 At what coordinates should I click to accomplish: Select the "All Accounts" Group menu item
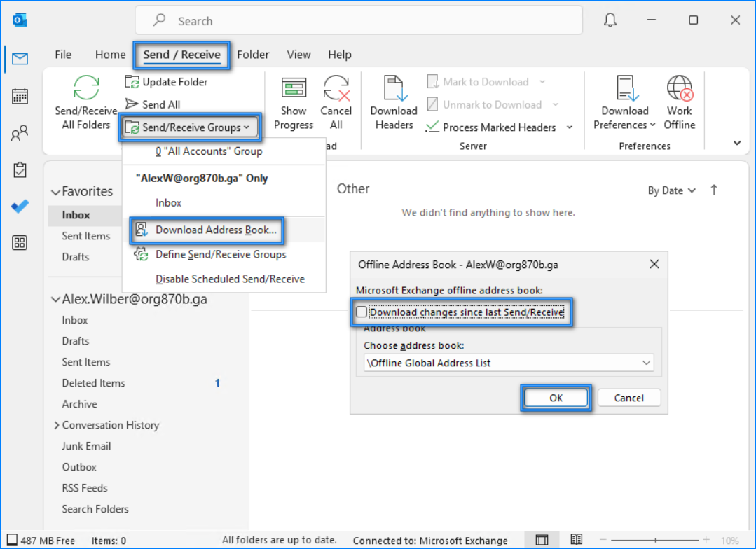click(x=225, y=151)
